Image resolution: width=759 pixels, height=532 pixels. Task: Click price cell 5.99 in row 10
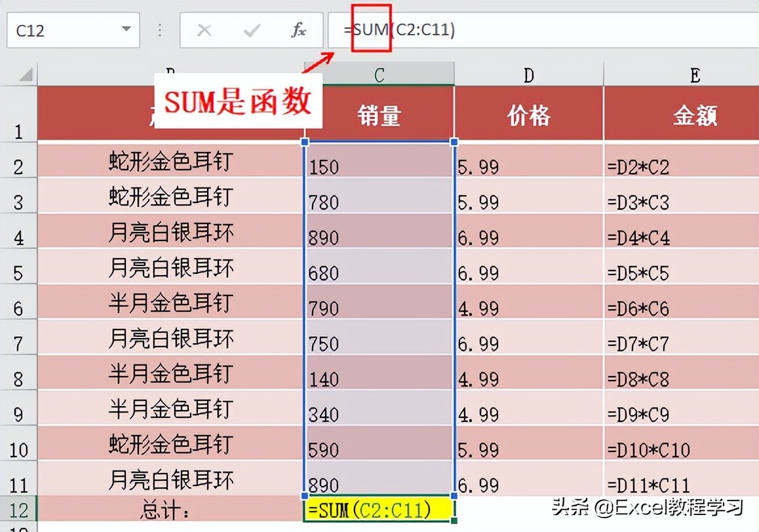[528, 444]
